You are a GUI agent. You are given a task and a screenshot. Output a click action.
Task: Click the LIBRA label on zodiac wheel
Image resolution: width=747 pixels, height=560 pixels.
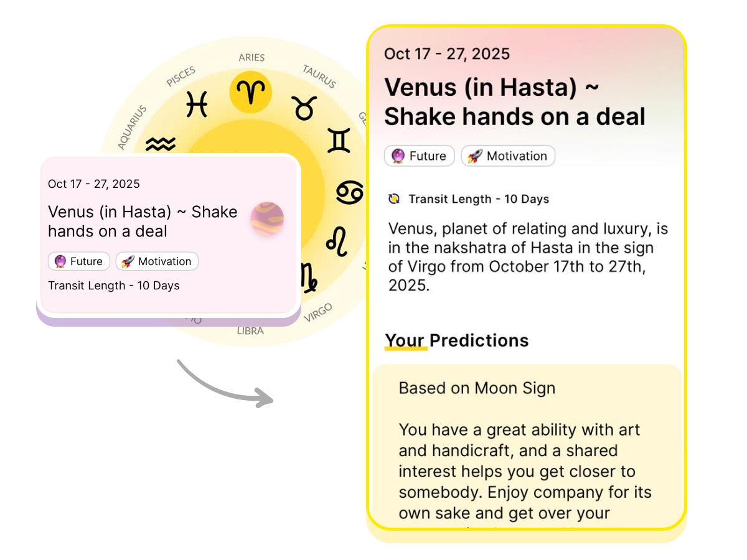(x=250, y=331)
